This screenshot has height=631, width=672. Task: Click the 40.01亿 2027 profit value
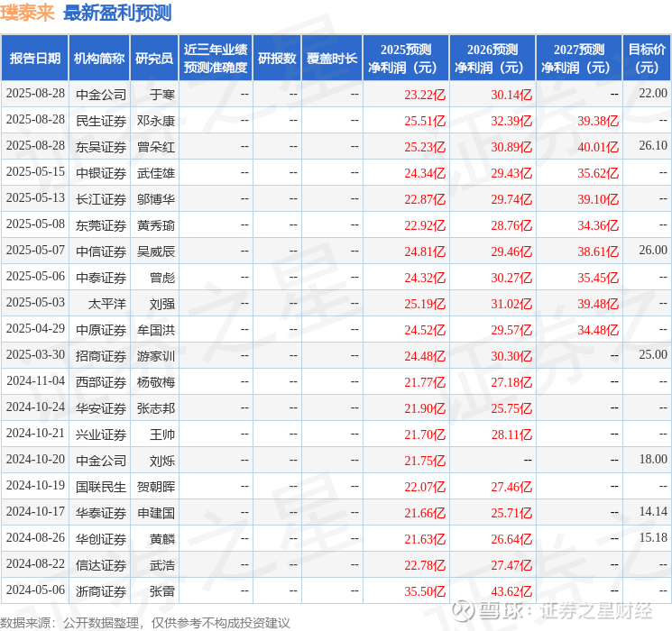[x=598, y=147]
